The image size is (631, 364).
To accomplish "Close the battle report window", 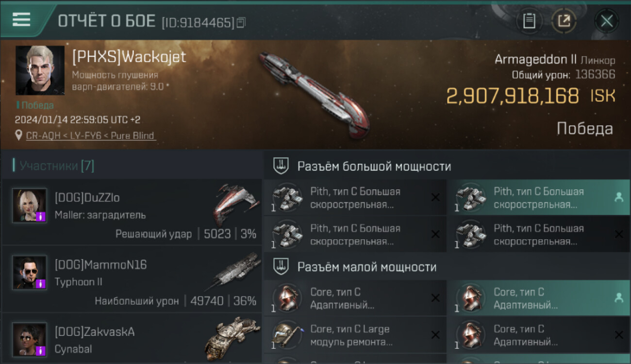I will [607, 21].
